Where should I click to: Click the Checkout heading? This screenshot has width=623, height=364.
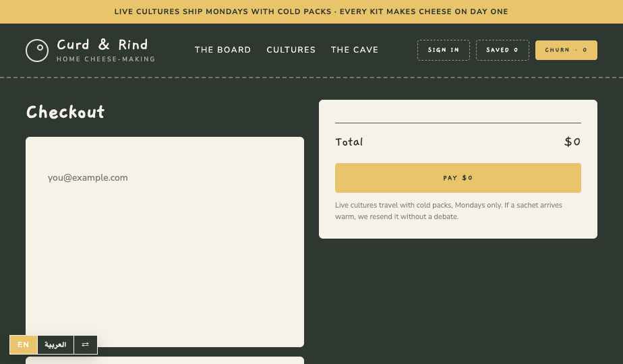point(65,112)
